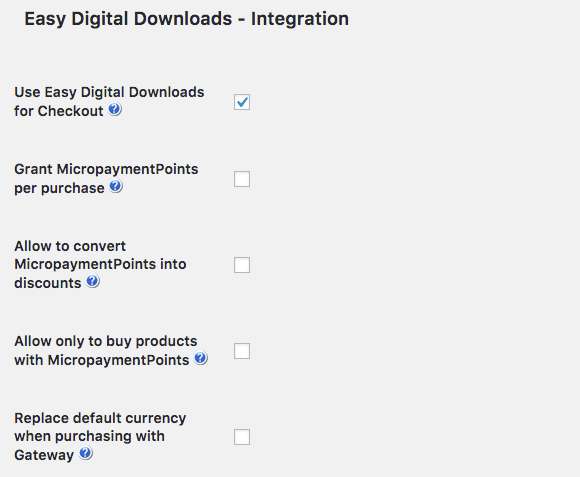
Task: Check Allow only to buy products with MicropaymentPoints
Action: [x=242, y=351]
